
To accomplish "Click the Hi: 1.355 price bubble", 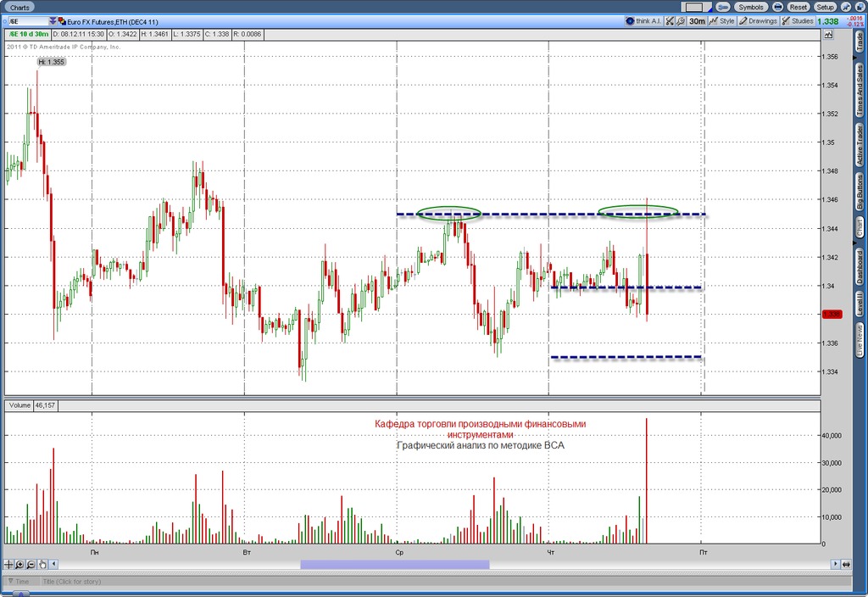I will click(x=52, y=62).
